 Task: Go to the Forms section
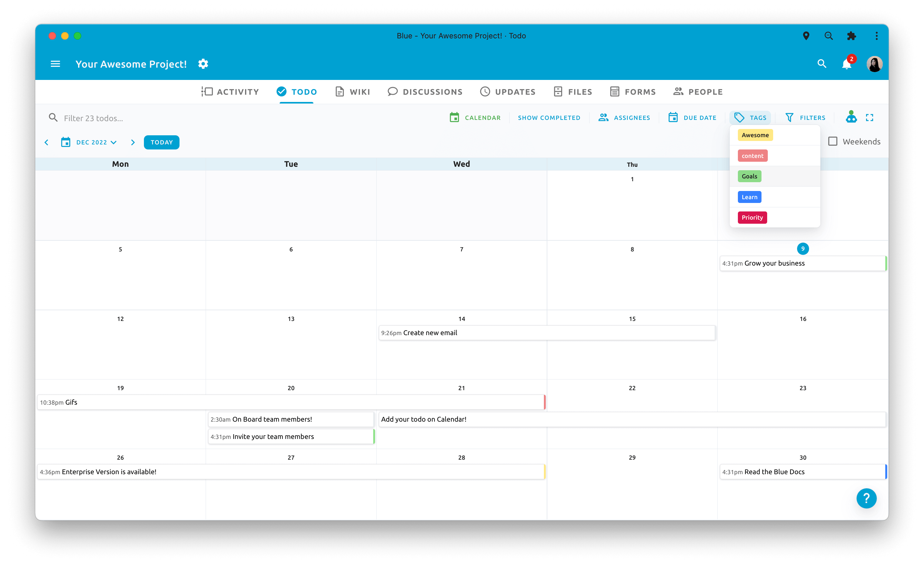click(x=632, y=92)
